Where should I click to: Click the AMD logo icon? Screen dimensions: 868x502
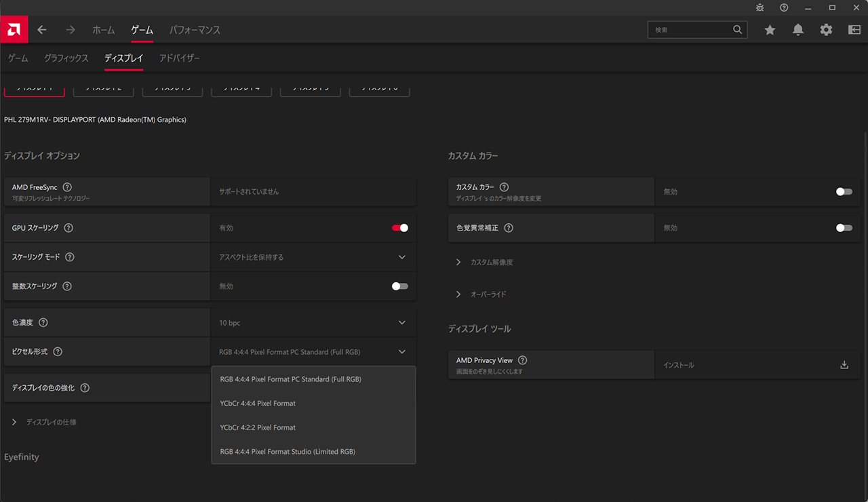(x=14, y=30)
